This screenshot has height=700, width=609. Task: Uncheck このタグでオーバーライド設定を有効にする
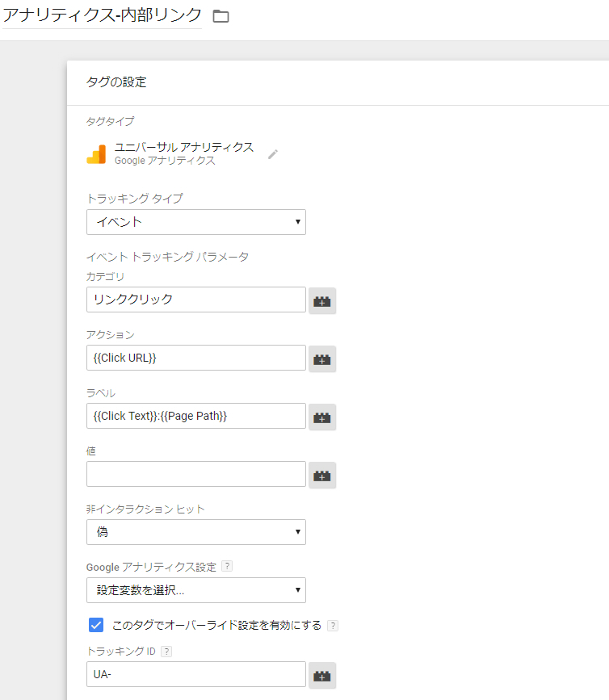coord(96,625)
